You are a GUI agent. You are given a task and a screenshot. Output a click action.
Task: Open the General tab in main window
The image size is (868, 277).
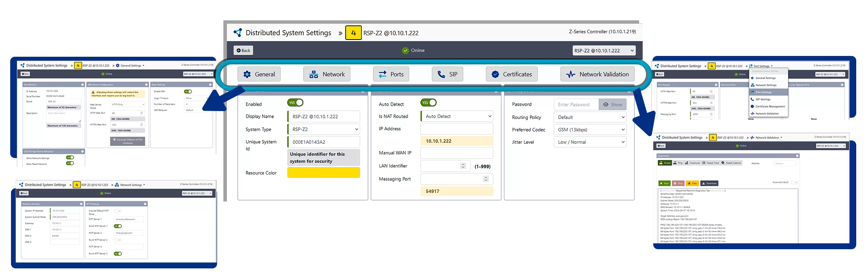pos(259,74)
